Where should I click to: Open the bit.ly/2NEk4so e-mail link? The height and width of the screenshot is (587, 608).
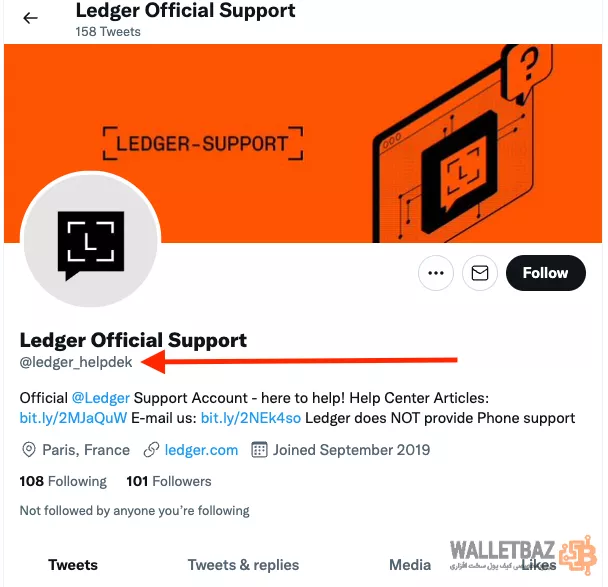click(x=251, y=418)
